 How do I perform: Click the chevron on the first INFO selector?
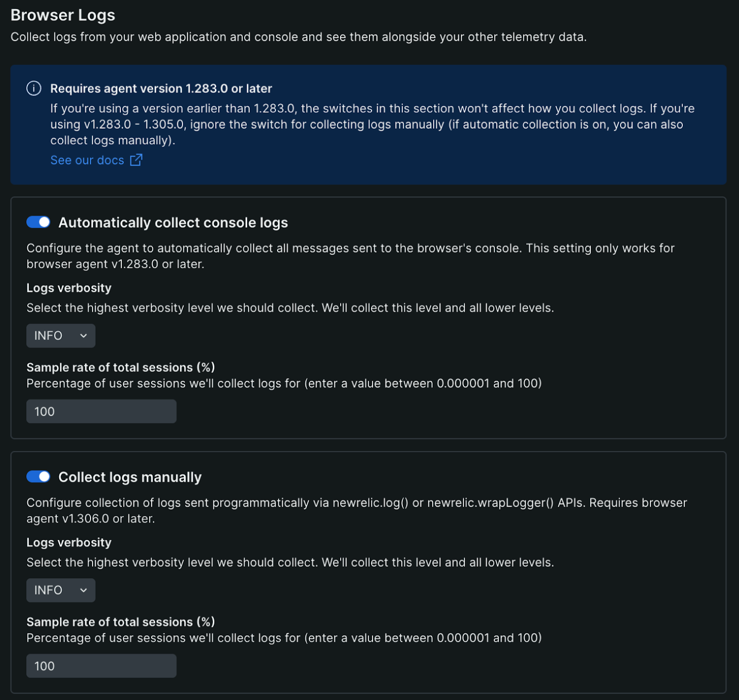[83, 336]
